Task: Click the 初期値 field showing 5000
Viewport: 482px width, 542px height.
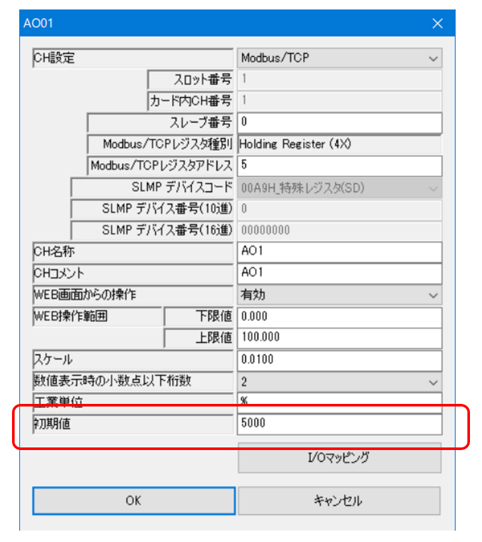Action: 340,424
